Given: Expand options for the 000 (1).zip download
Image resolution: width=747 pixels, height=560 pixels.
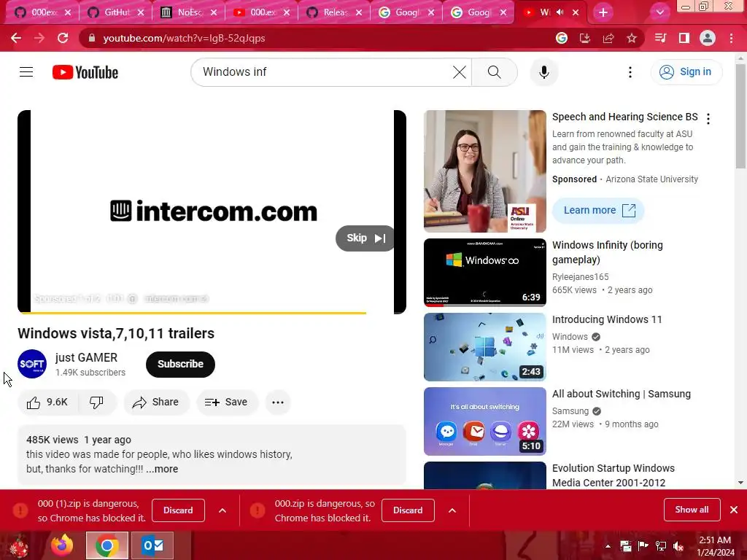Looking at the screenshot, I should [x=222, y=510].
